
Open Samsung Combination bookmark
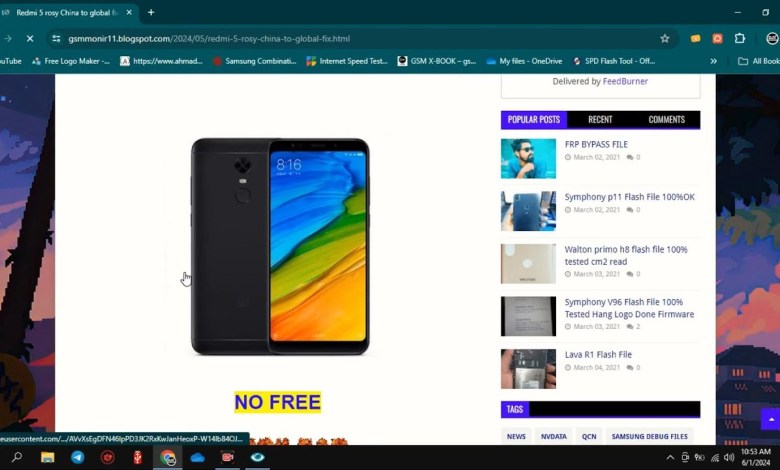pos(254,61)
